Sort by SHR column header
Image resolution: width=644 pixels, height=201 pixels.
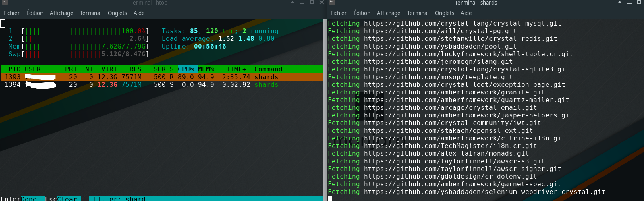(x=160, y=69)
